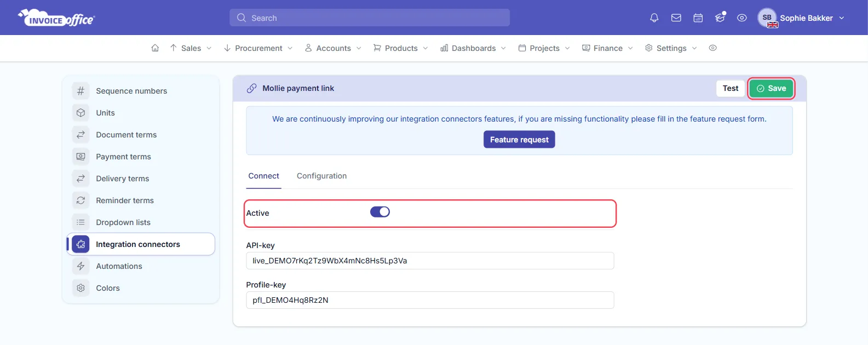Screen dimensions: 868x345
Task: Click the Mollie payment link title
Action: click(298, 88)
